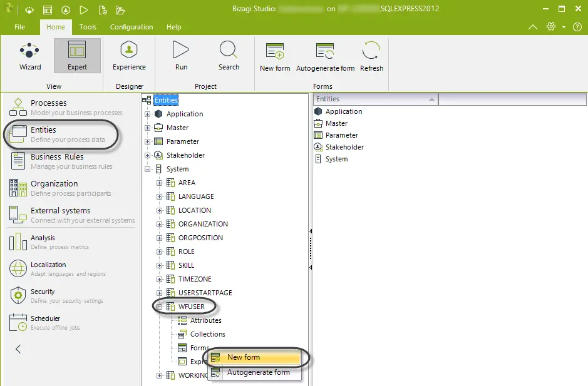This screenshot has height=386, width=588.
Task: Select the Entities root tree node
Action: click(166, 100)
